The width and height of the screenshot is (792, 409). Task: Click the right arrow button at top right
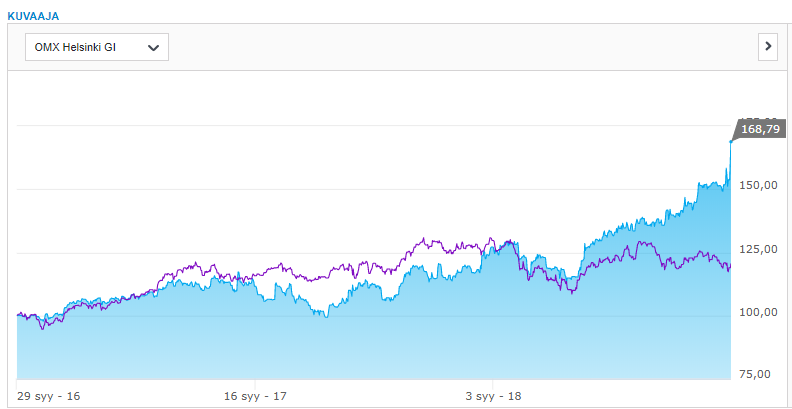(x=768, y=46)
